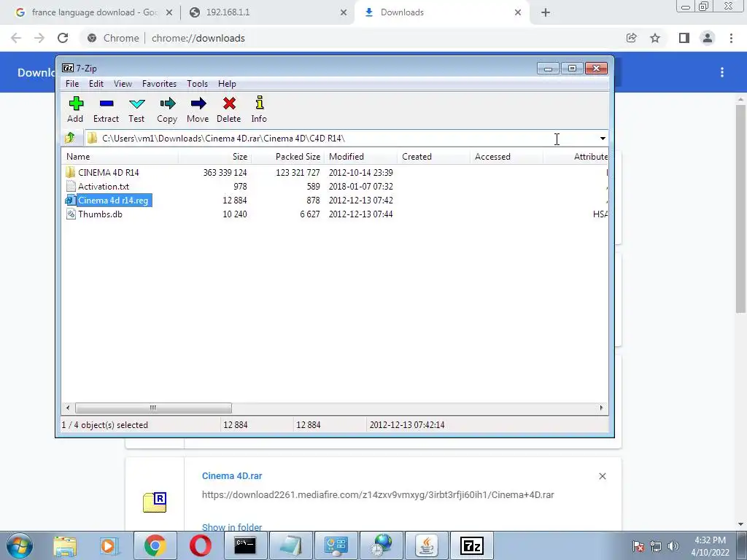
Task: Sort by the Packed Size column
Action: tap(287, 157)
